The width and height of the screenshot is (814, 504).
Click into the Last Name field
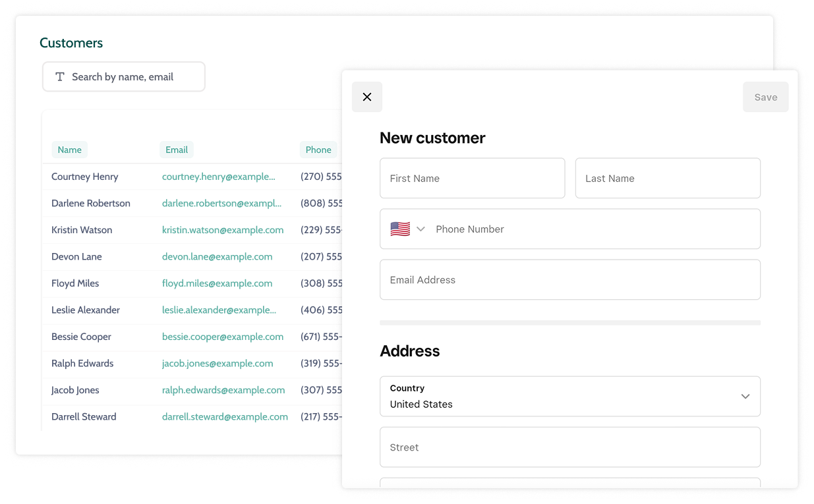[667, 179]
